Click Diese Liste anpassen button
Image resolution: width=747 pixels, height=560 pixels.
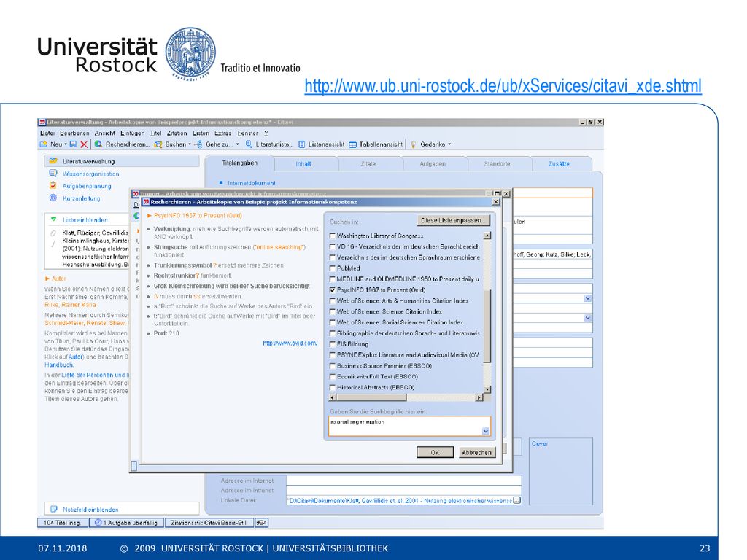453,220
